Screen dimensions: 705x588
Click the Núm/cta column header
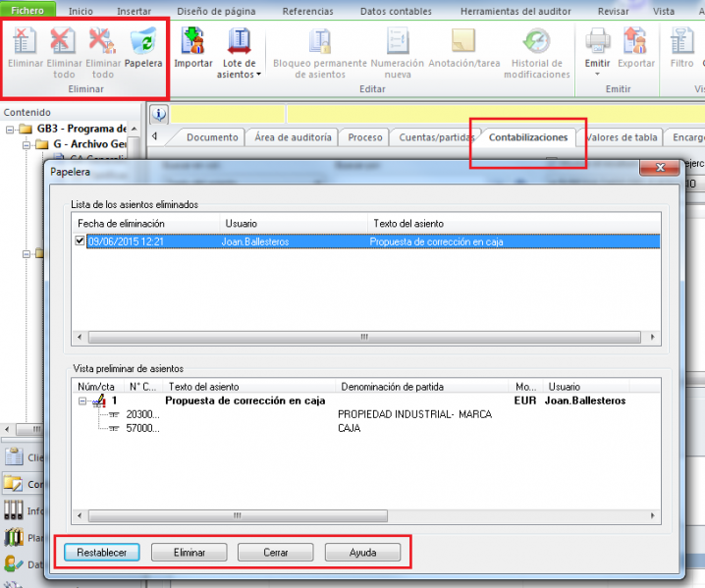[x=99, y=387]
